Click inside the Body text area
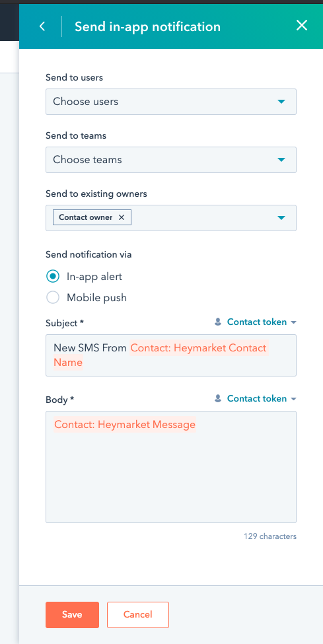The height and width of the screenshot is (644, 323). coord(171,466)
